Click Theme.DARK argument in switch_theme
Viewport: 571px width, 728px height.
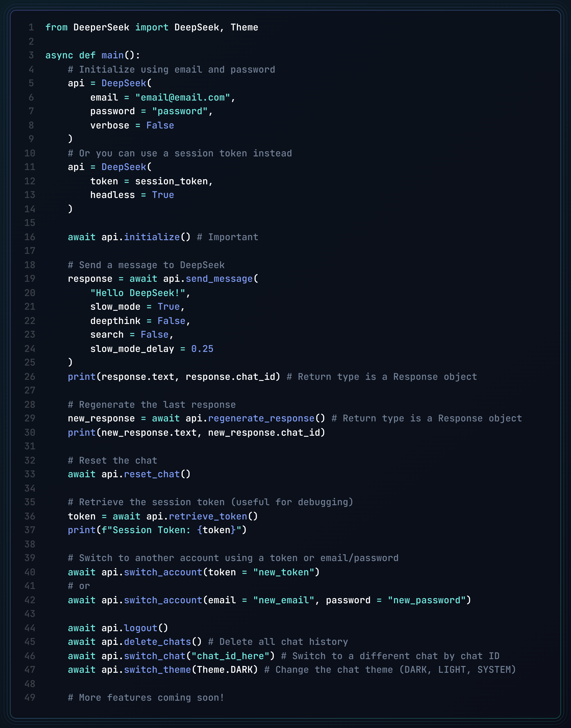pos(225,670)
